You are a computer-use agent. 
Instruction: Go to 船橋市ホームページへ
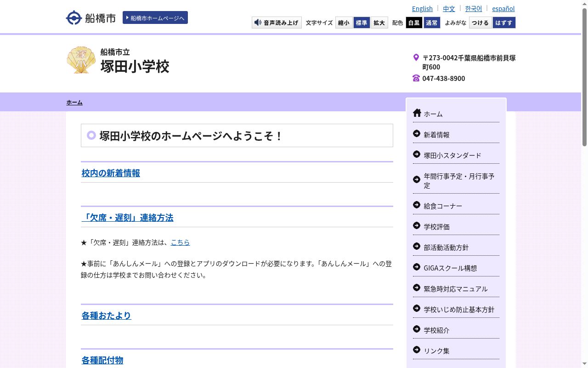pos(155,17)
